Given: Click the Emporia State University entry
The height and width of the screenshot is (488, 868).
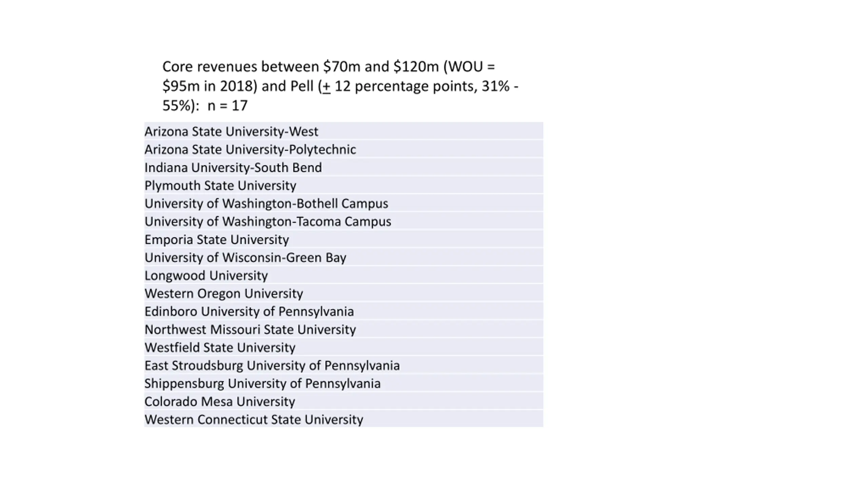Looking at the screenshot, I should click(x=217, y=240).
